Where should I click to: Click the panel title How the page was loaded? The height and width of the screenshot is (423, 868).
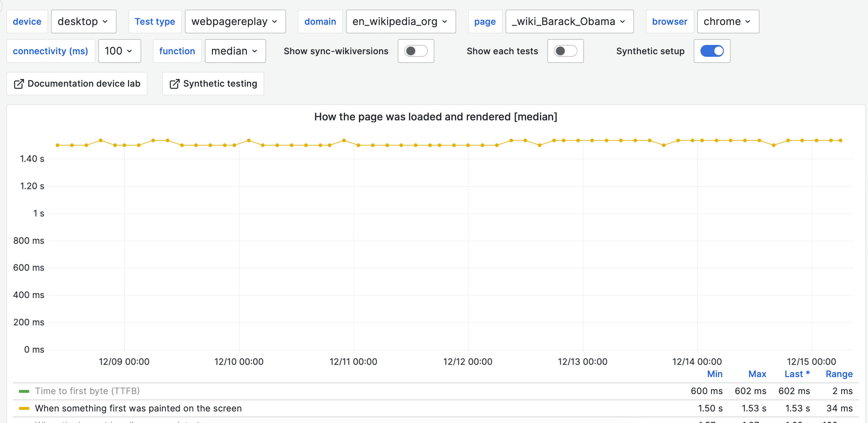tap(435, 117)
